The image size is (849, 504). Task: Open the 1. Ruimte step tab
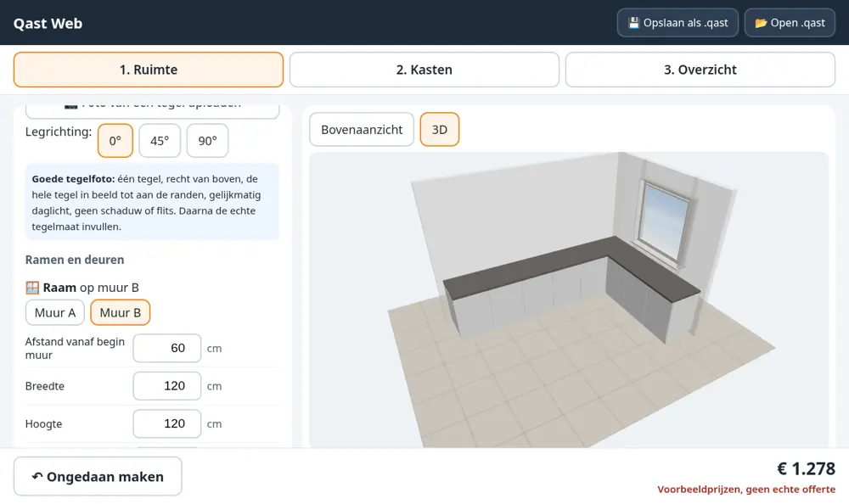pos(149,70)
